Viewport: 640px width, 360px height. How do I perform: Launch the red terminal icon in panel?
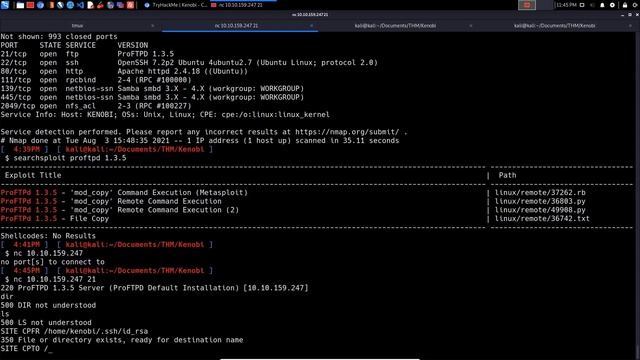pyautogui.click(x=30, y=5)
